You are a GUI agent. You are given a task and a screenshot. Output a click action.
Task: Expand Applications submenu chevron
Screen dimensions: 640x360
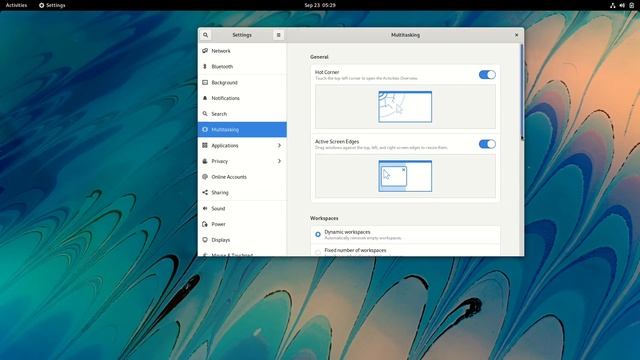[279, 145]
